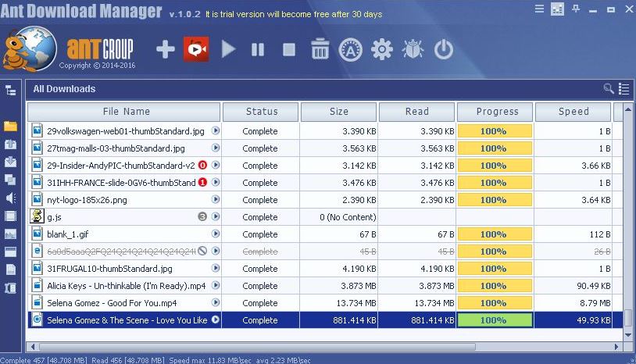Click gray 3 badge on g.js row

tap(202, 216)
